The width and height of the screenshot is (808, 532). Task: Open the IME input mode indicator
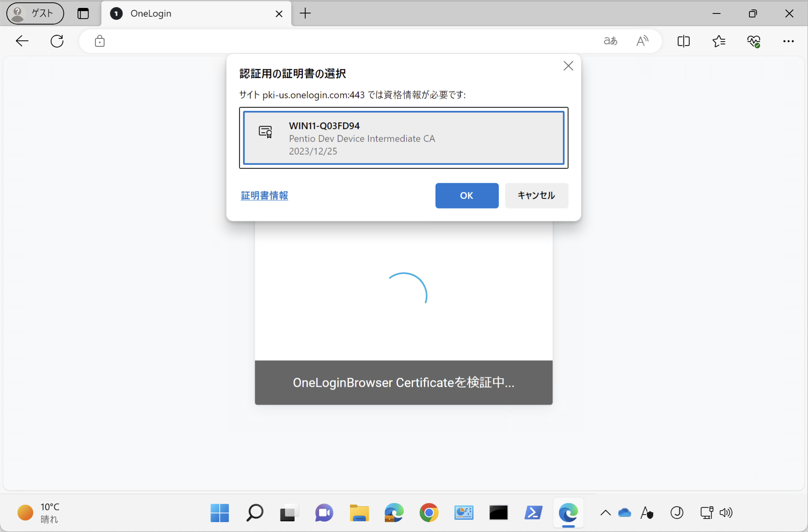(x=647, y=513)
